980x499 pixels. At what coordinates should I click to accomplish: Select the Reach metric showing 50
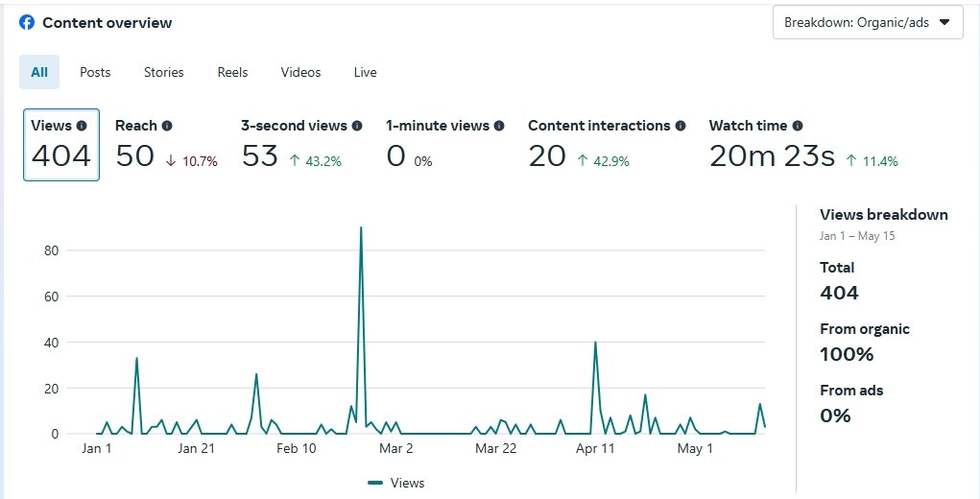pos(135,155)
